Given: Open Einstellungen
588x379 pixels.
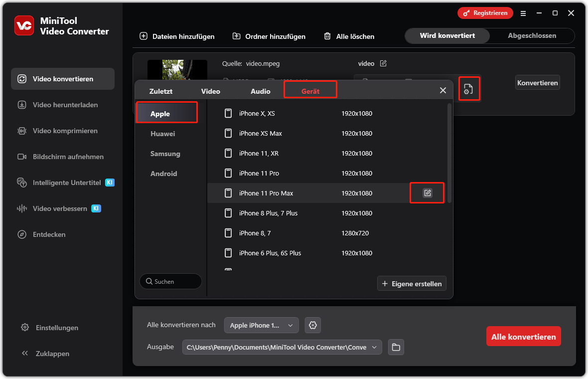Looking at the screenshot, I should point(49,328).
